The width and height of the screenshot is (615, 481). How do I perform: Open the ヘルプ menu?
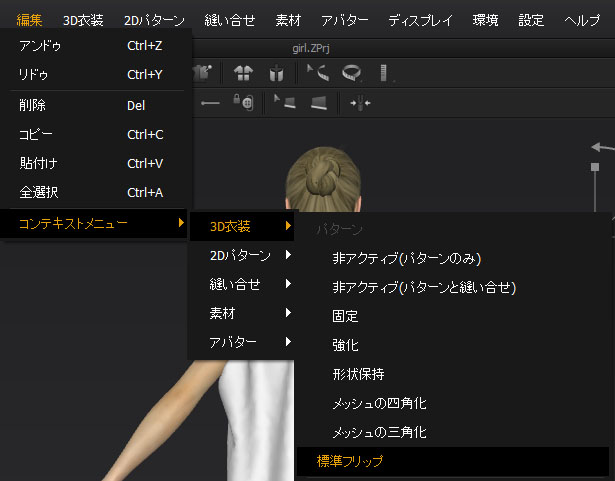click(x=582, y=20)
